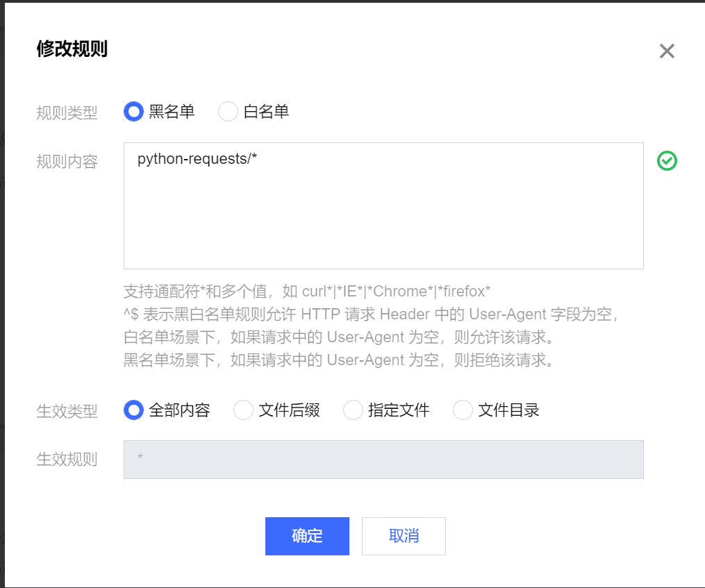This screenshot has height=588, width=705.
Task: Click the green validation checkmark icon
Action: [x=667, y=161]
